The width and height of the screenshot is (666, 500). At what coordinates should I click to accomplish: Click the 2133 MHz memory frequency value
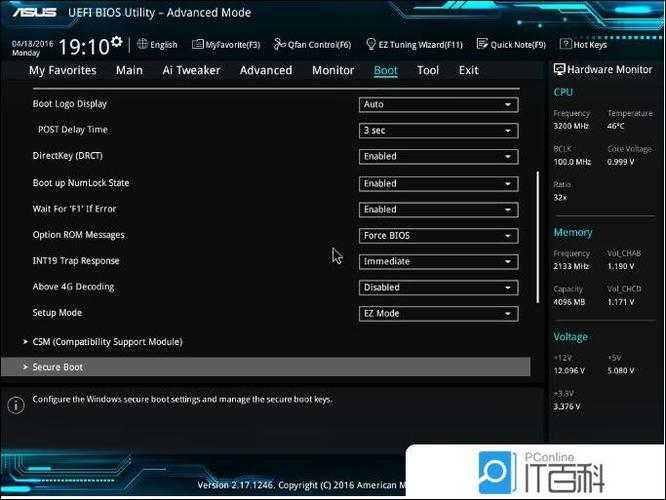[x=571, y=266]
